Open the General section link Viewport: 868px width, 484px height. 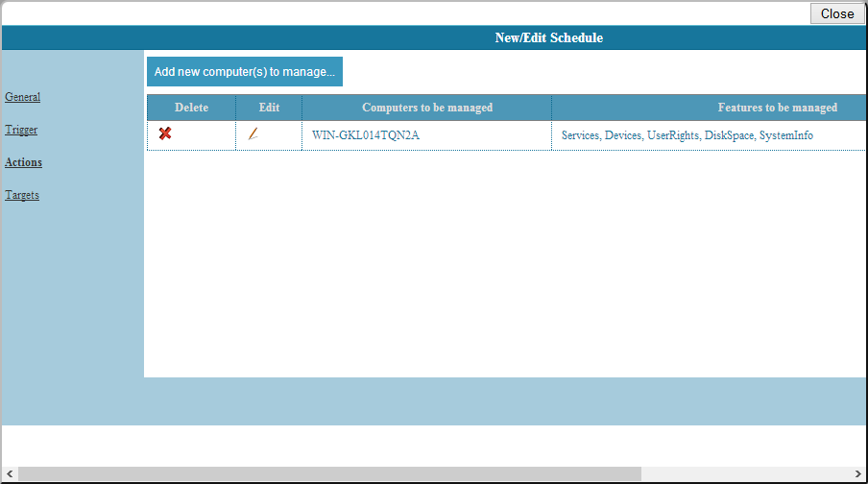[23, 97]
